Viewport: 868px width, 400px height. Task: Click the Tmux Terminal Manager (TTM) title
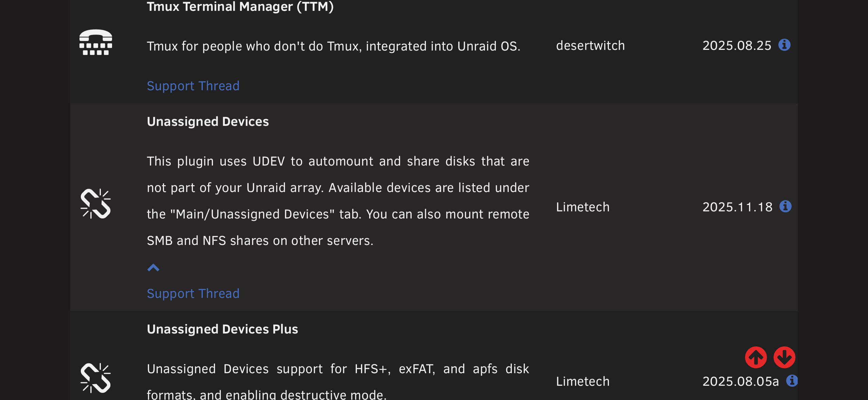(240, 6)
